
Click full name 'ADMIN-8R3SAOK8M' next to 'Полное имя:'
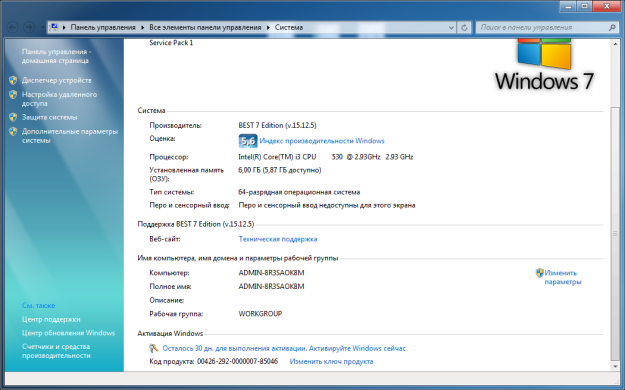point(271,286)
